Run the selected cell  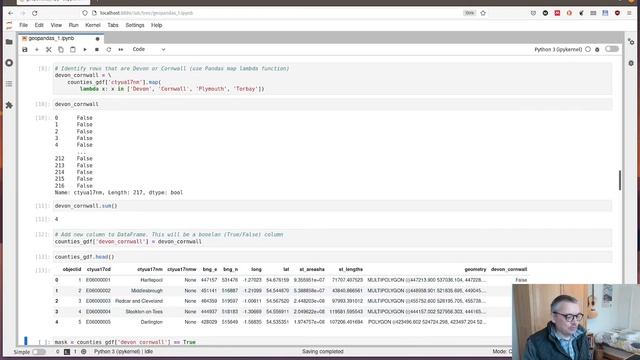click(x=85, y=49)
